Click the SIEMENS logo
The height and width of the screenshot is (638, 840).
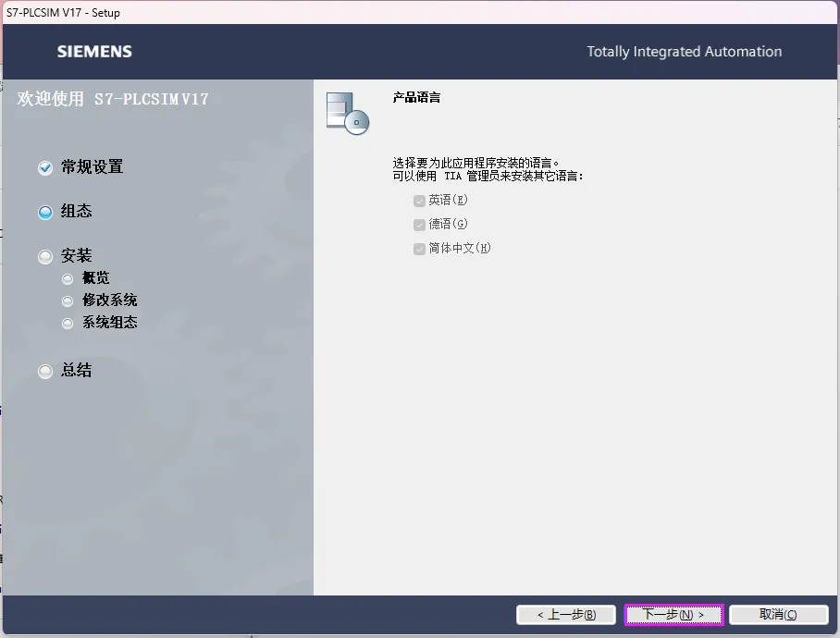[94, 52]
